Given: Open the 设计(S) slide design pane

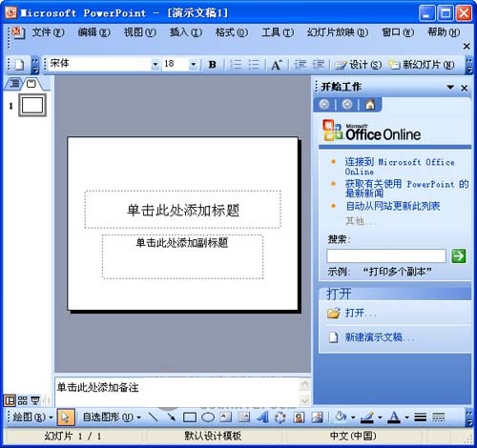Looking at the screenshot, I should tap(359, 65).
